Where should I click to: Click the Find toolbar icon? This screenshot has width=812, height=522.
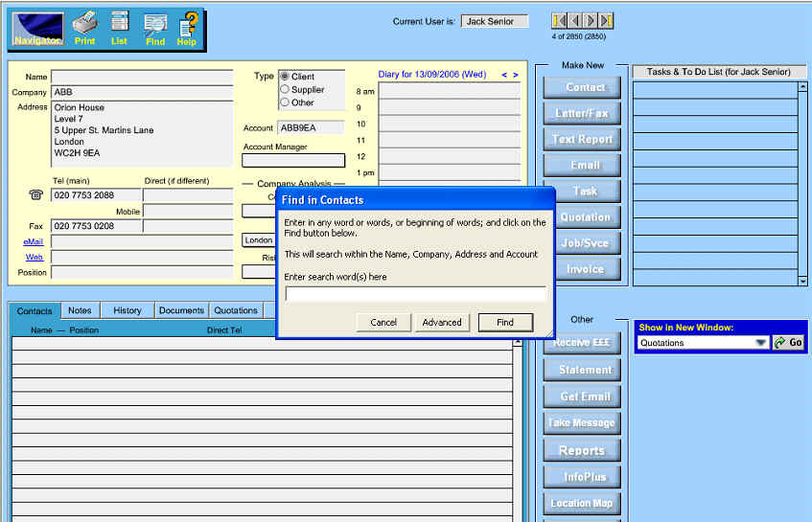155,30
